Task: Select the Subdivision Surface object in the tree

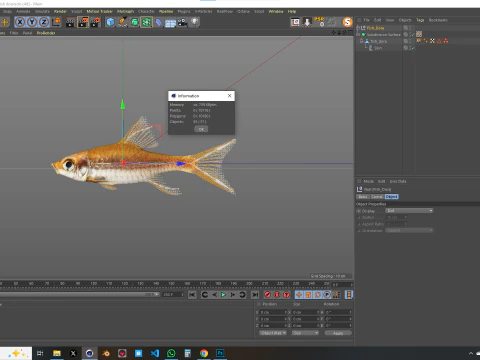Action: 384,35
